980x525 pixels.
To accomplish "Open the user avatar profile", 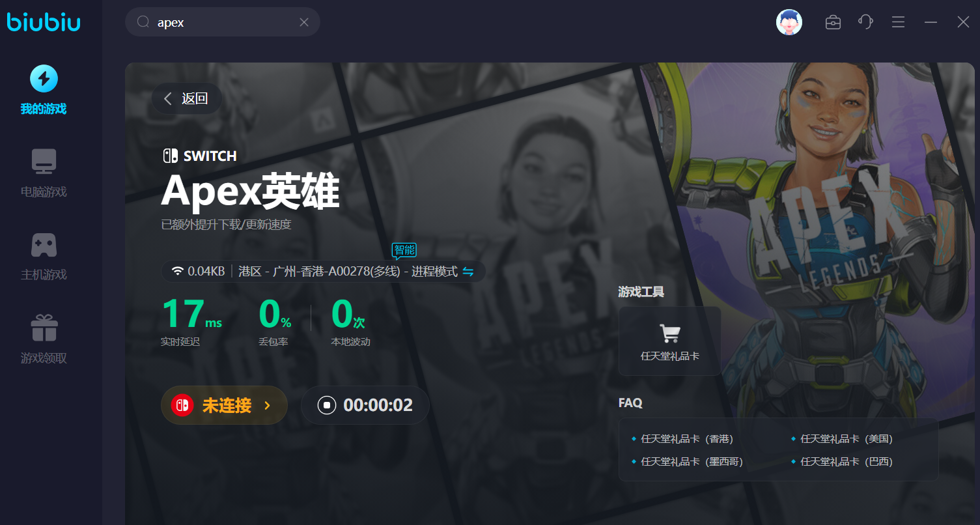I will (x=789, y=22).
